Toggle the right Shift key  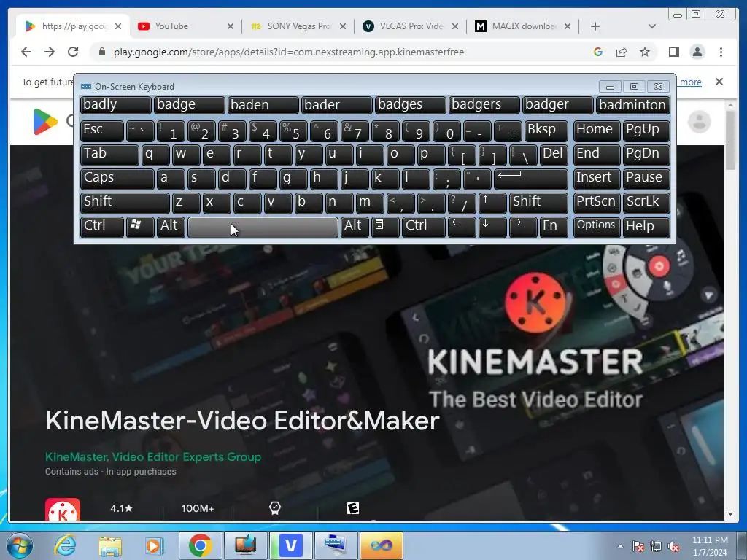(x=538, y=203)
